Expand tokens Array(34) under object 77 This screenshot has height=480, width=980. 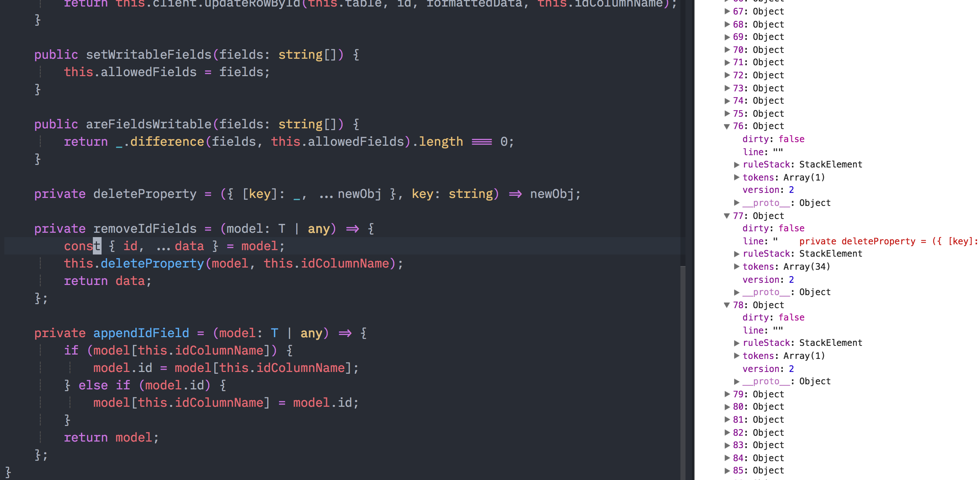(x=737, y=266)
